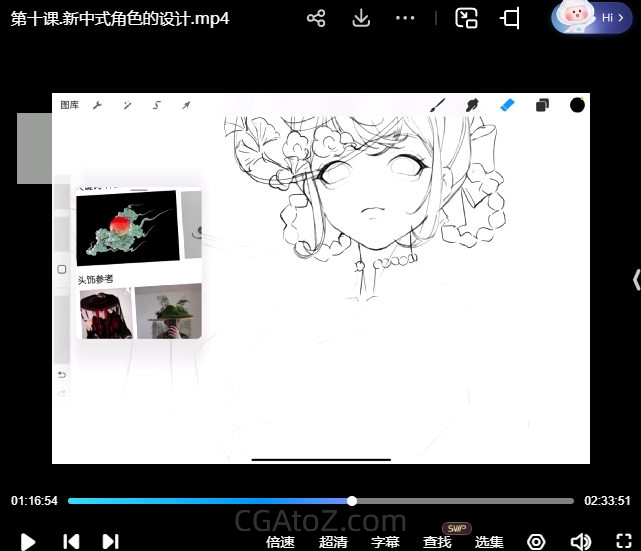641x551 pixels.
Task: Enter fullscreen mode
Action: coord(624,542)
